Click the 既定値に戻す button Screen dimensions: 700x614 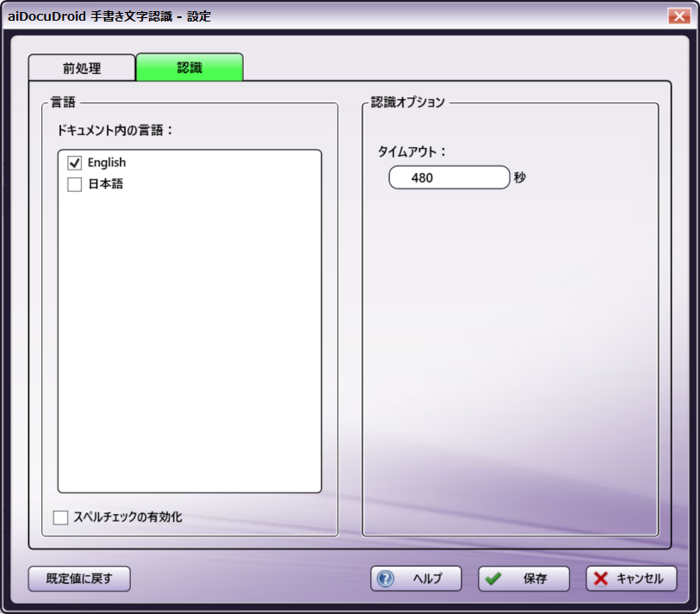[79, 579]
